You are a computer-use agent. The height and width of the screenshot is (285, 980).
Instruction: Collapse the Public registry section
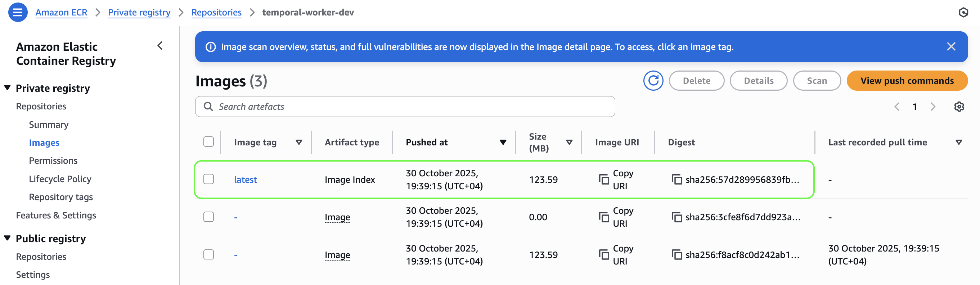[x=8, y=238]
